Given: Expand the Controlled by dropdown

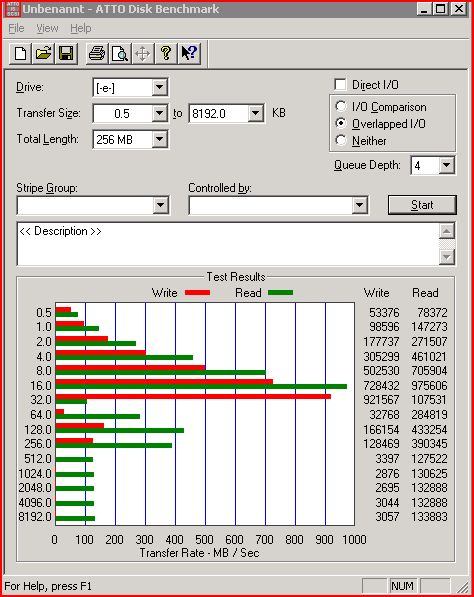Looking at the screenshot, I should coord(359,205).
